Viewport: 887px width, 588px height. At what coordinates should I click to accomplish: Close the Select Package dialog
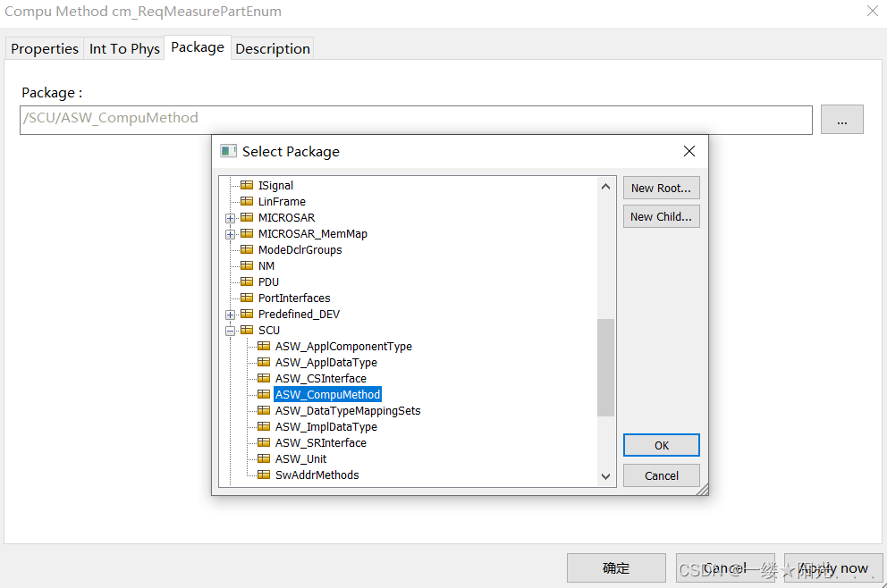coord(689,151)
